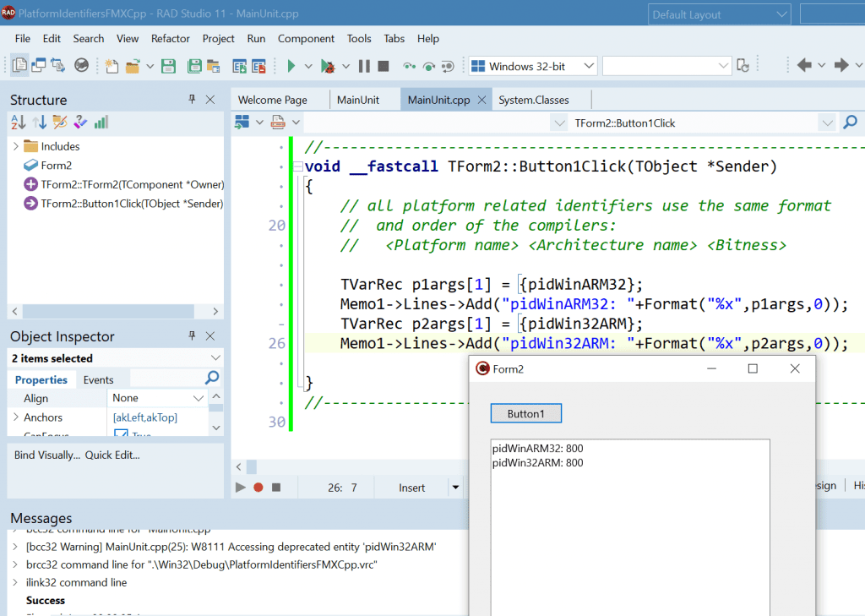
Task: Open the File menu
Action: coord(23,39)
